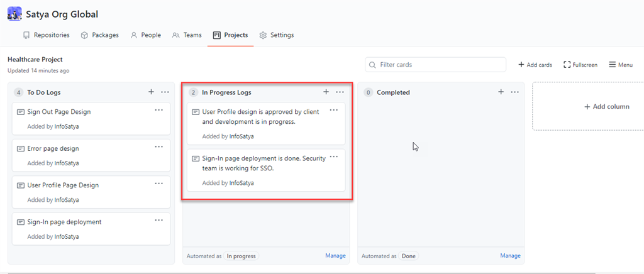644x274 pixels.
Task: Add card to To Do Logs column
Action: coord(151,92)
